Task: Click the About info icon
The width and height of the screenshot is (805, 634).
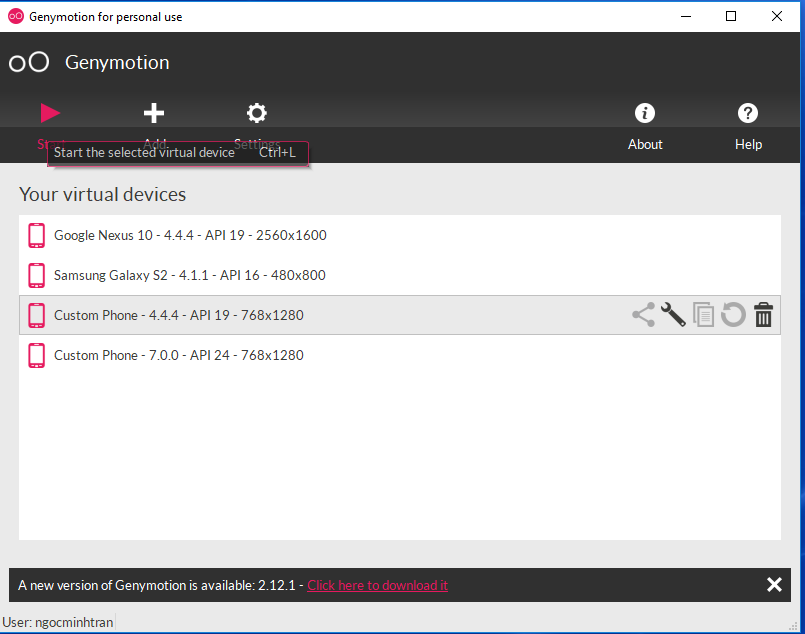Action: coord(645,113)
